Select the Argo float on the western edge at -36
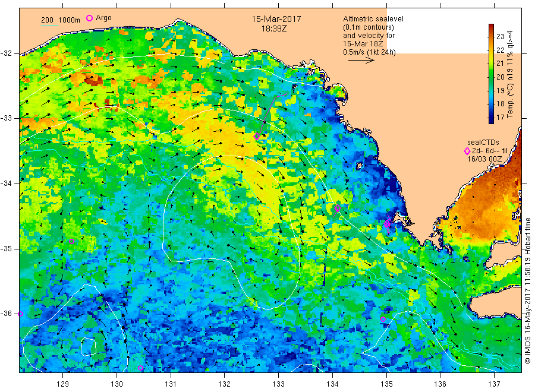535x392 pixels. click(x=20, y=314)
